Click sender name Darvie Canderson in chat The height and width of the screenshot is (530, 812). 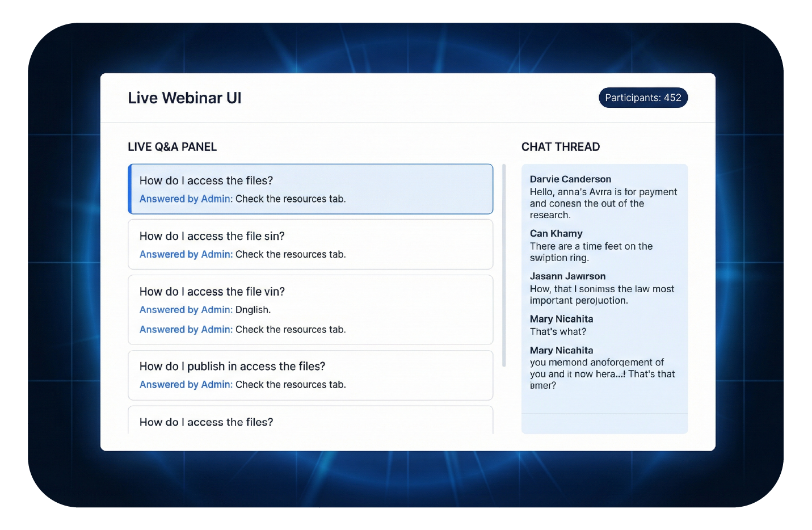570,179
